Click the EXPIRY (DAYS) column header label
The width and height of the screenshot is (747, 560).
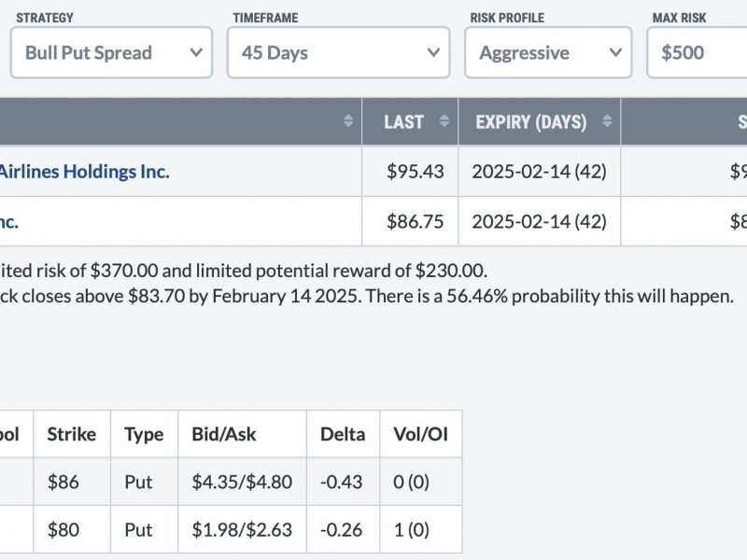530,122
